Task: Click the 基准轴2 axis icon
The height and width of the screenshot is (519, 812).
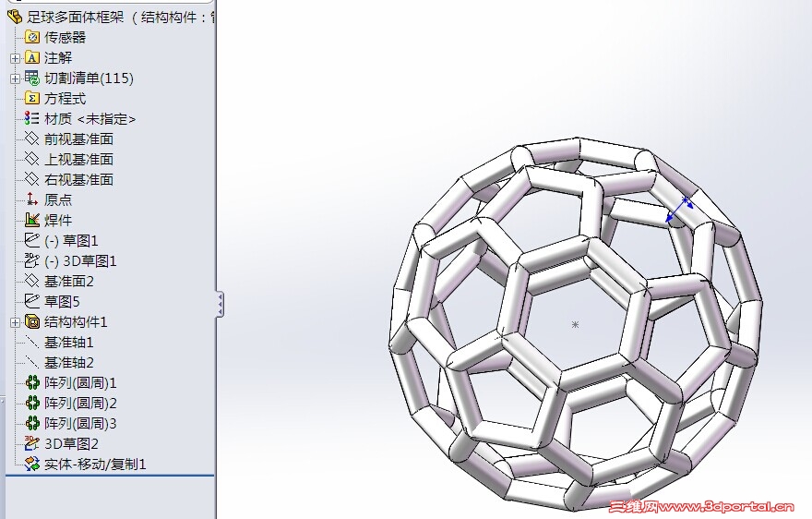Action: [x=32, y=362]
